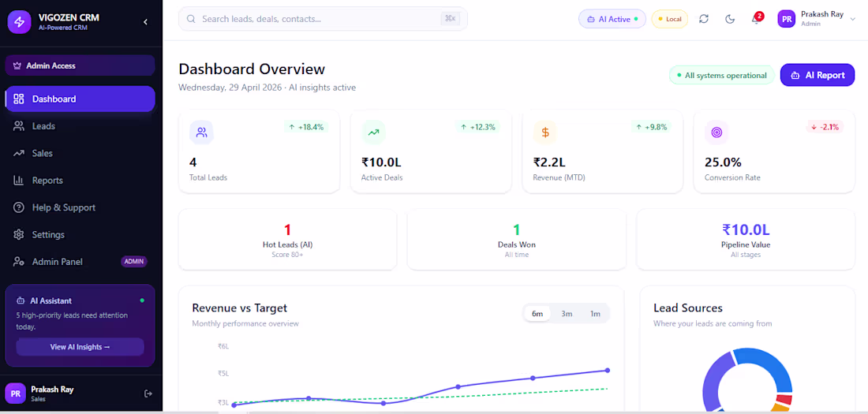Click the search magnifier icon

pos(192,19)
